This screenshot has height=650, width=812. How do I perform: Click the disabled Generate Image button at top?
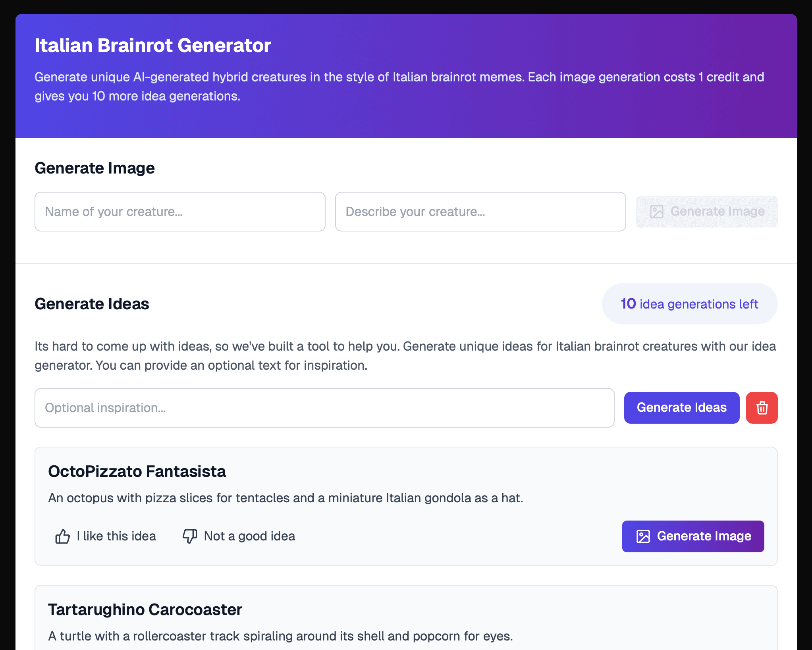(x=706, y=212)
